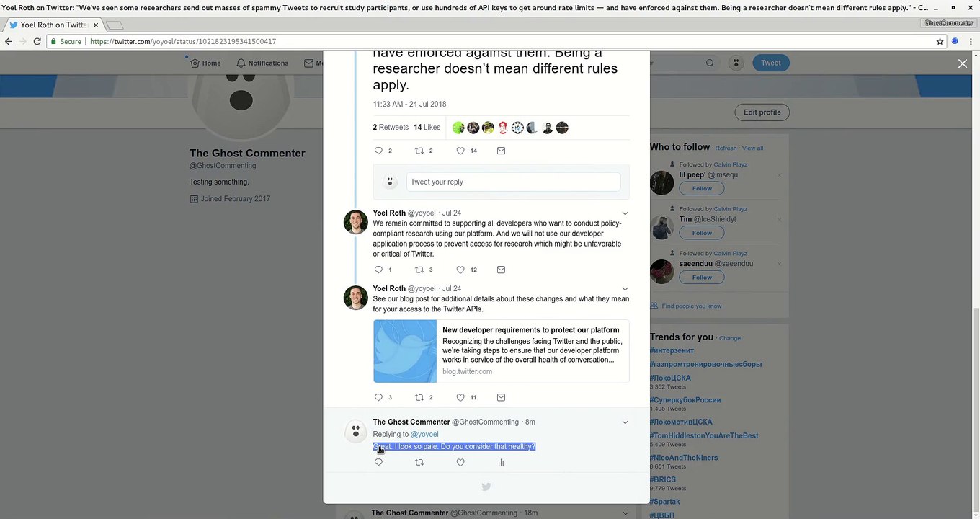Image resolution: width=980 pixels, height=519 pixels.
Task: Reply icon under The Ghost Commenter's reply
Action: (378, 463)
